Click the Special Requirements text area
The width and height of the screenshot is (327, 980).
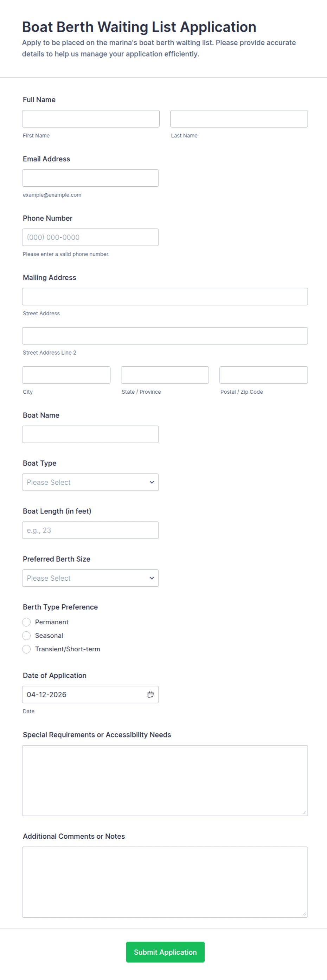point(165,780)
